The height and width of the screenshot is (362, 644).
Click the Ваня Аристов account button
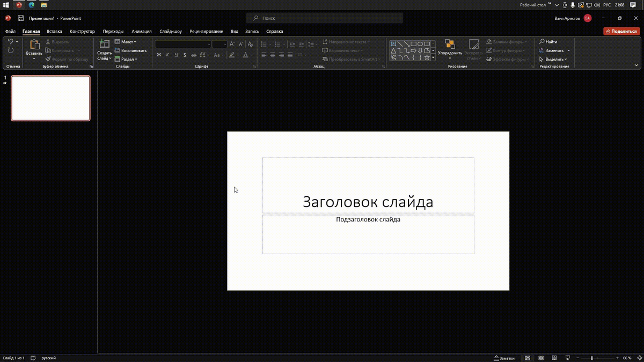[x=573, y=18]
